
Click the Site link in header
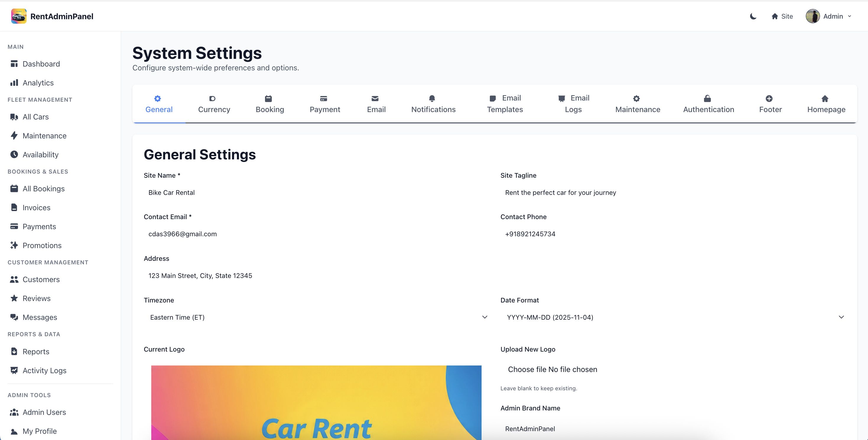(x=782, y=16)
